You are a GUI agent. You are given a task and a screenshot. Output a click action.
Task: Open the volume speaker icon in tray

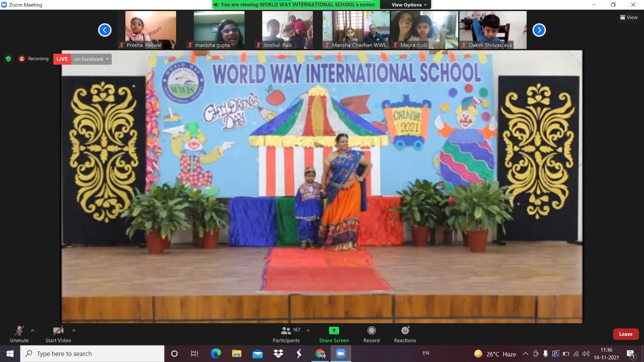[586, 354]
